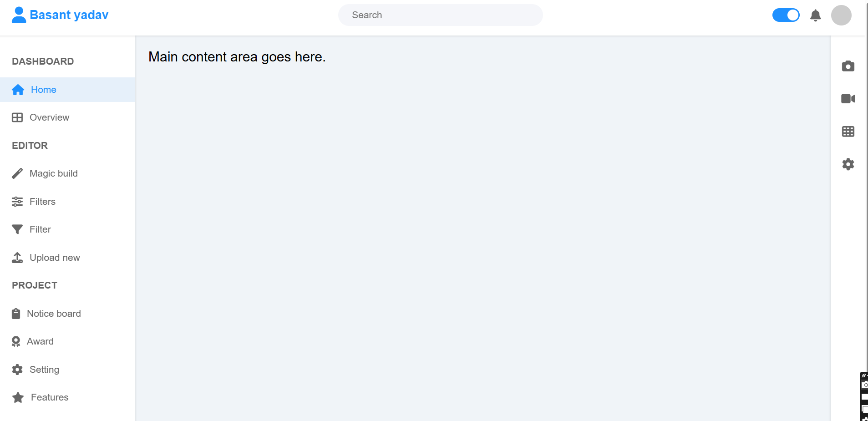Screen dimensions: 868x421
Task: Click the pencil Magic build icon
Action: (17, 173)
